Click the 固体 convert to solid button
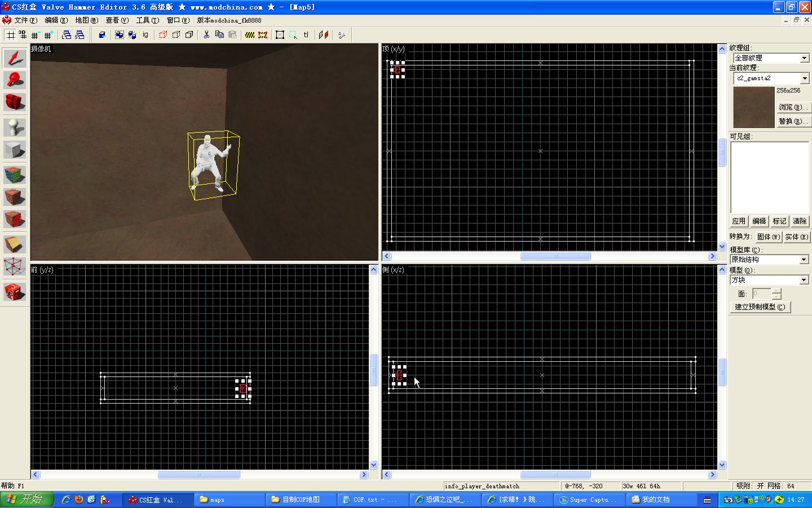The height and width of the screenshot is (508, 812). click(768, 237)
